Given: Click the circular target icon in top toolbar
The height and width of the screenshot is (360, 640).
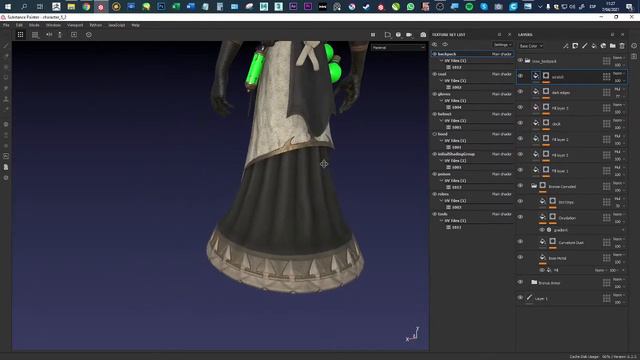Looking at the screenshot, I should [89, 35].
